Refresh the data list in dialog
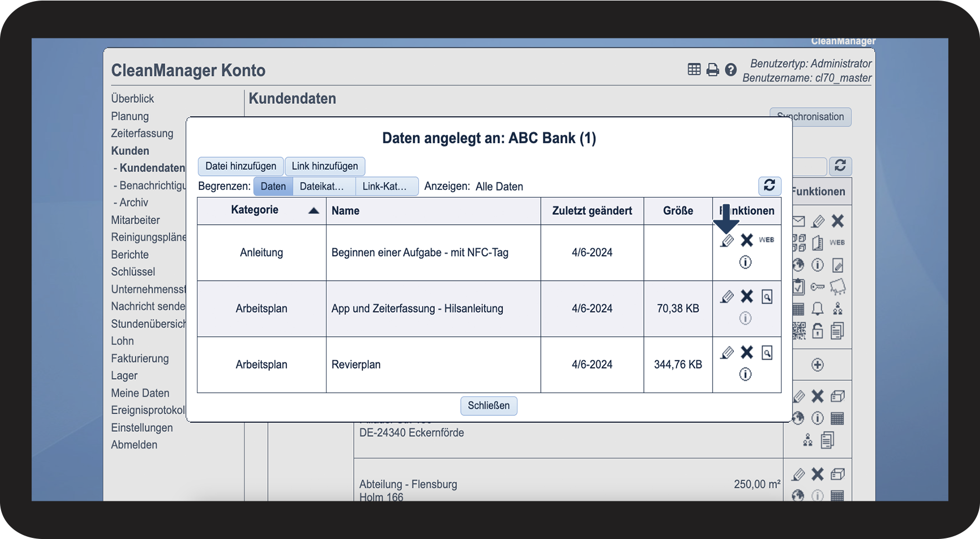 click(x=769, y=185)
